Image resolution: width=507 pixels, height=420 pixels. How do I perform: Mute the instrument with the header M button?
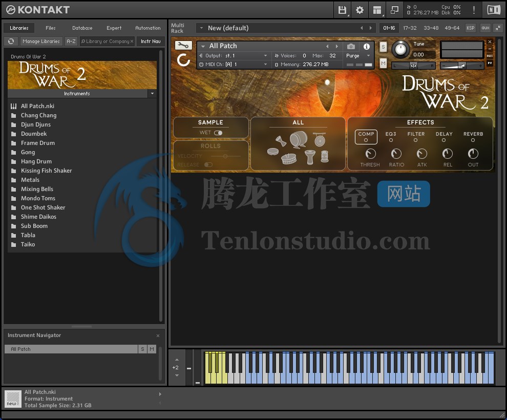[383, 63]
